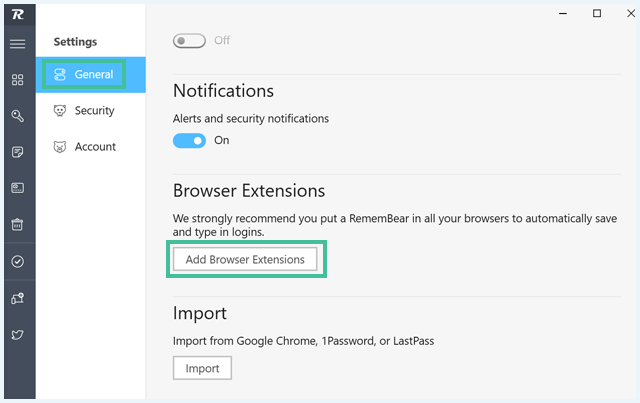The height and width of the screenshot is (403, 640).
Task: Click the RememBear logo icon
Action: coord(18,15)
